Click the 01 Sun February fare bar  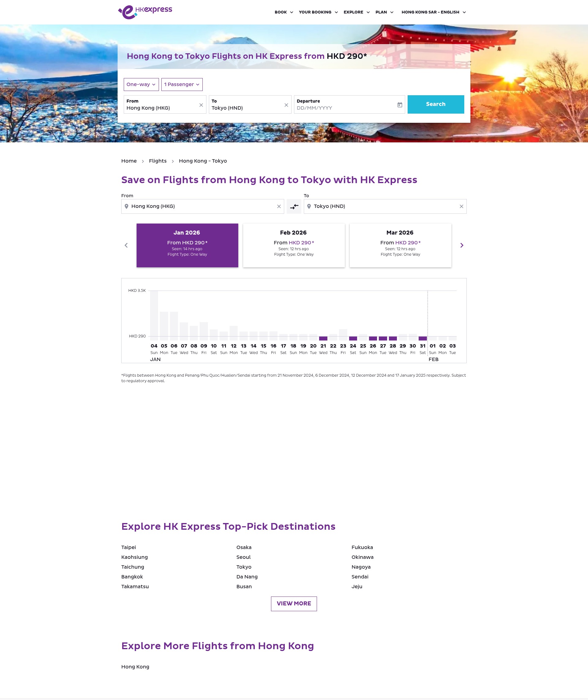click(x=432, y=338)
